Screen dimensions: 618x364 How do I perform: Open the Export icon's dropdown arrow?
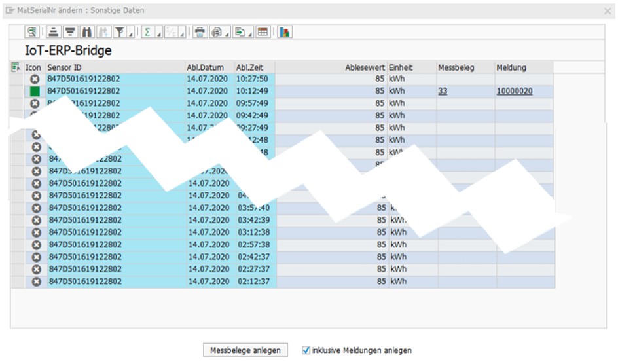point(249,34)
